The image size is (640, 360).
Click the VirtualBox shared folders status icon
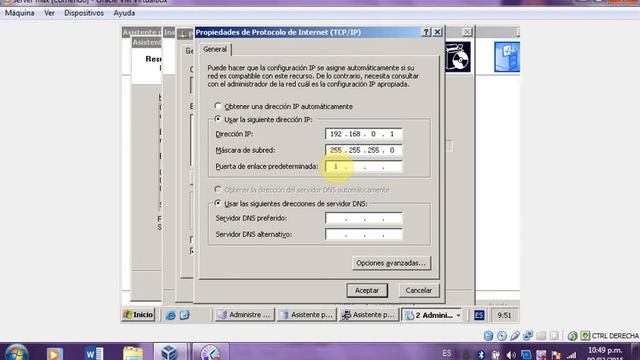pyautogui.click(x=541, y=336)
